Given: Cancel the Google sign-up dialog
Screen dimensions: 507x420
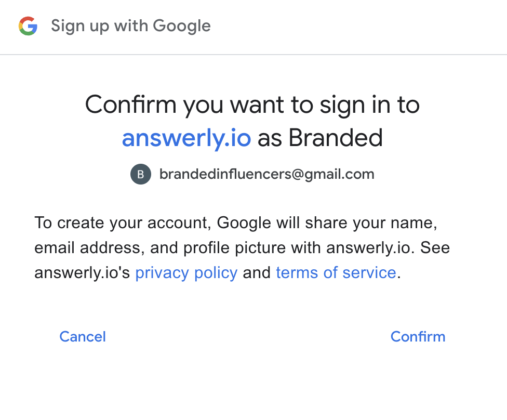Looking at the screenshot, I should click(x=83, y=336).
